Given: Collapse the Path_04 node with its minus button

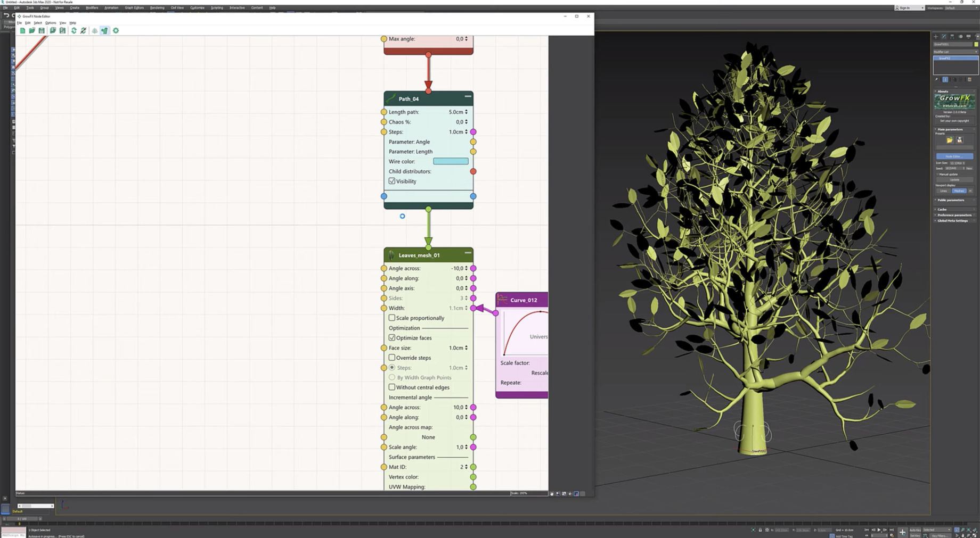Looking at the screenshot, I should point(468,96).
